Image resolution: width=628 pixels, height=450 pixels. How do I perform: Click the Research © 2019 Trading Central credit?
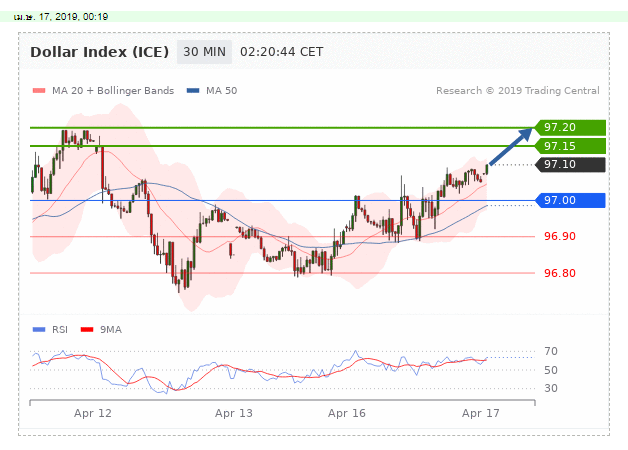click(x=517, y=91)
